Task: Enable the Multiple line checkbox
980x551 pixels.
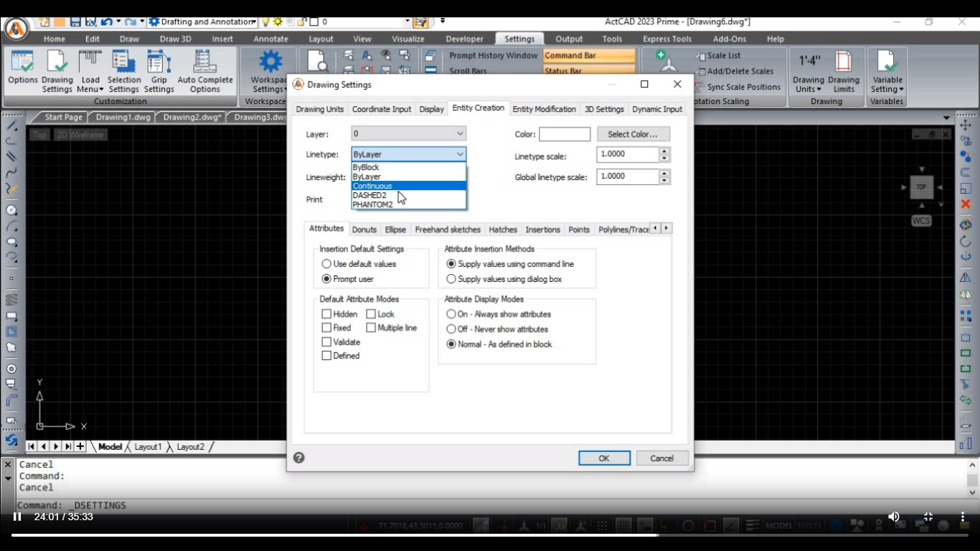Action: coord(371,328)
